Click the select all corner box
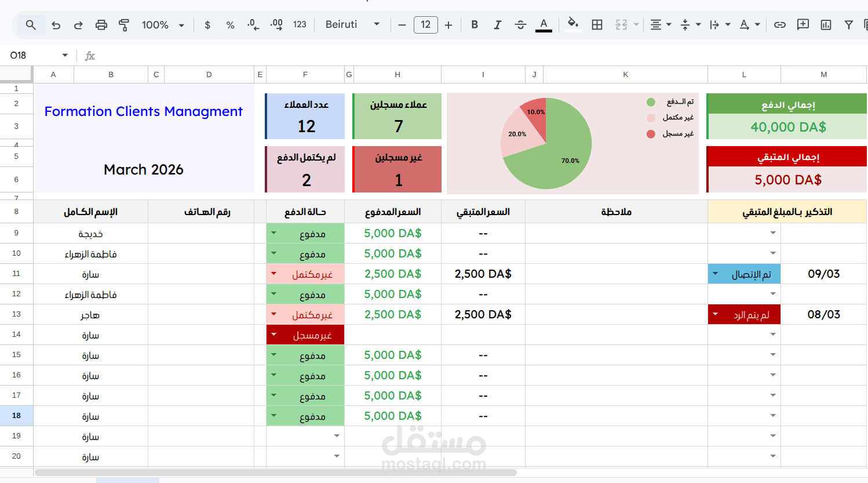 coord(16,73)
